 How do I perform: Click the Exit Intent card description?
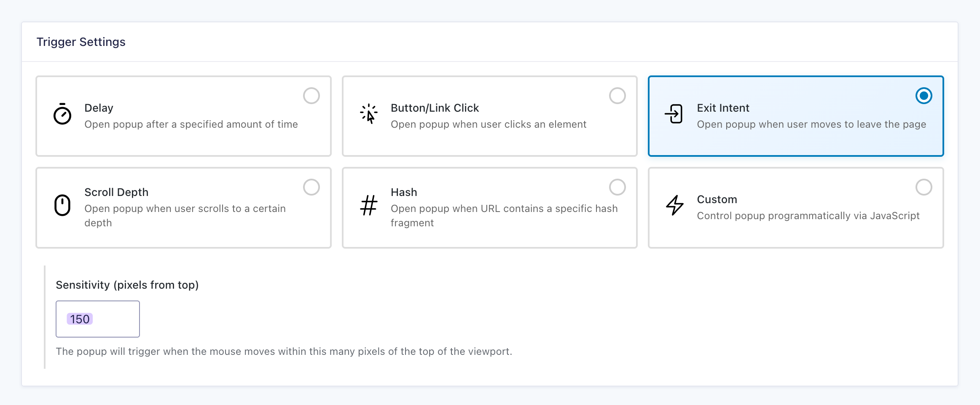click(x=811, y=124)
